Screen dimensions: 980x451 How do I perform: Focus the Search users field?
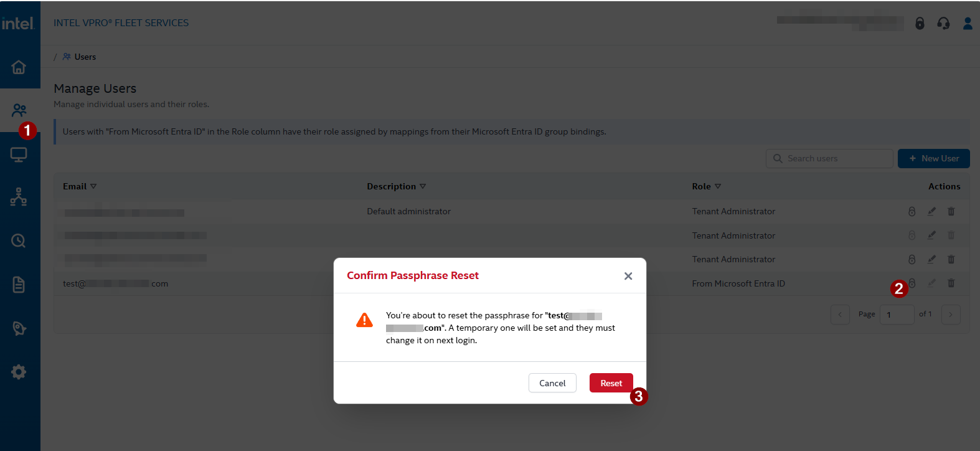[829, 159]
